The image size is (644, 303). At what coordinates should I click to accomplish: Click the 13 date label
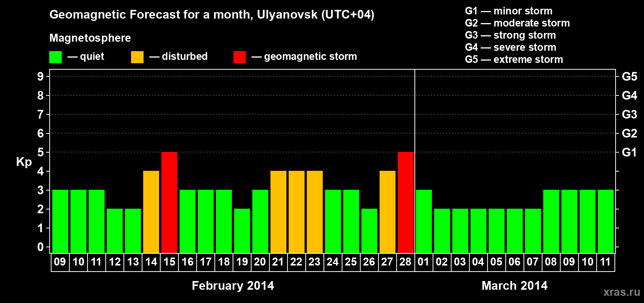point(133,262)
